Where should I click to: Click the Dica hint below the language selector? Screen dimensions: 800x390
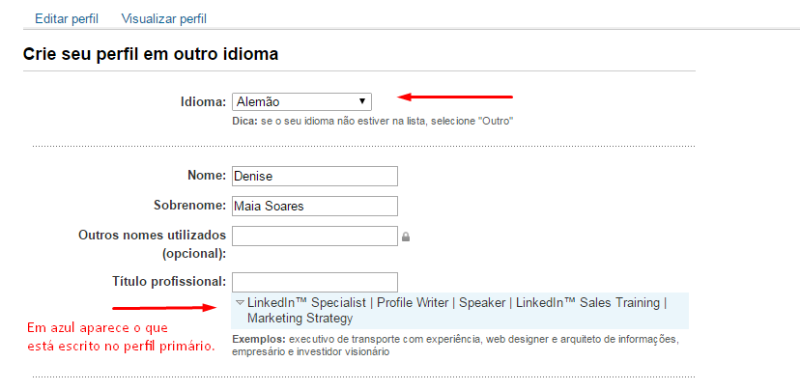tap(372, 123)
